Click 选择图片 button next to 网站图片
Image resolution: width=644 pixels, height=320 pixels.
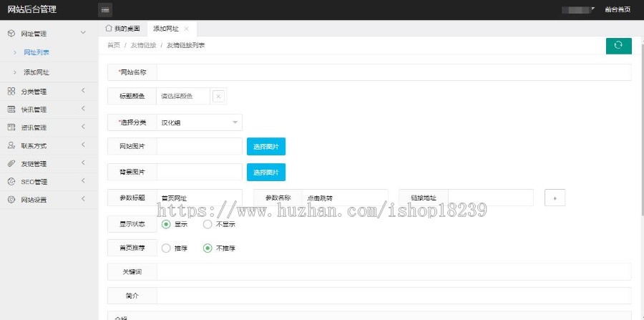pos(265,147)
